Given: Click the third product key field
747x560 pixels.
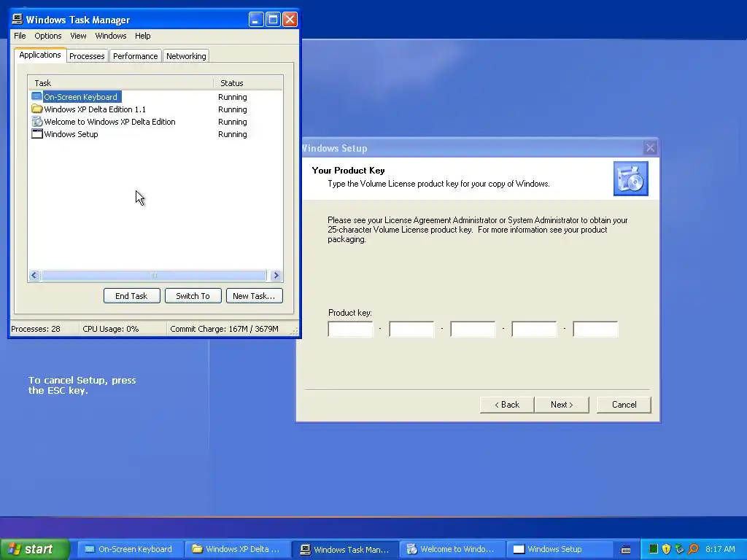Looking at the screenshot, I should tap(473, 329).
